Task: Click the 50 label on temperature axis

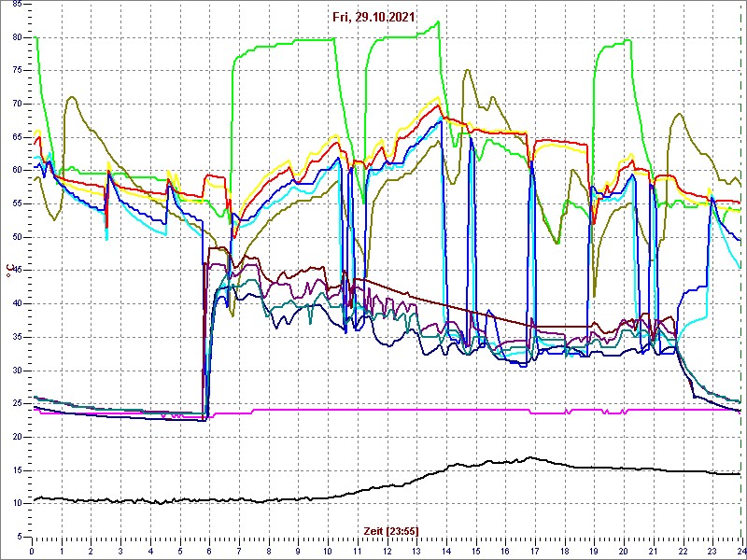Action: tap(16, 237)
